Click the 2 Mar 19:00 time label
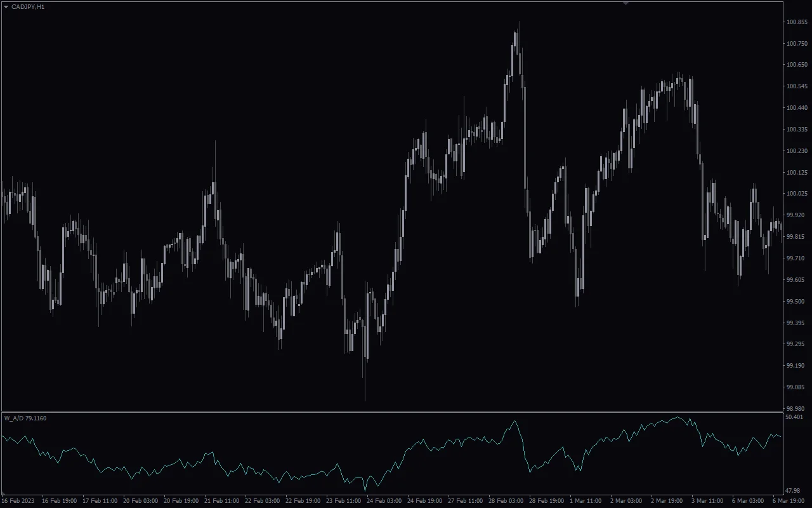The image size is (812, 508). (668, 501)
